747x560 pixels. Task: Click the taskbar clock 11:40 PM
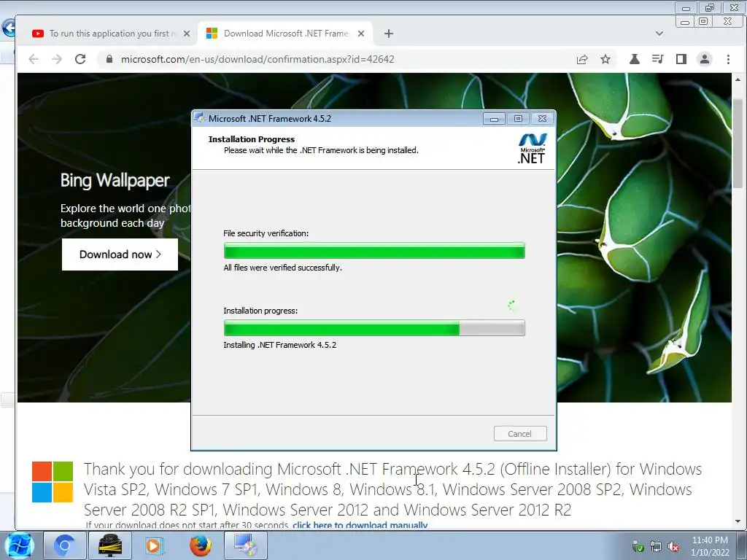pyautogui.click(x=710, y=540)
